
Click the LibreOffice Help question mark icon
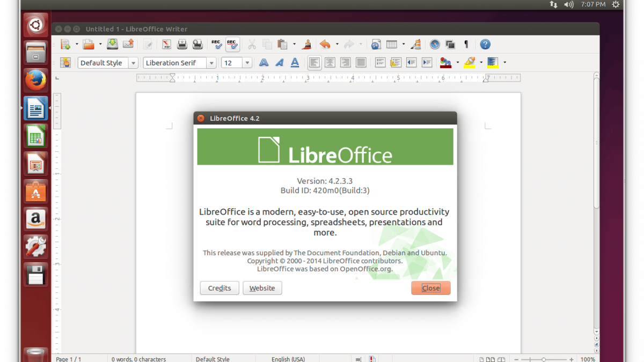(485, 45)
